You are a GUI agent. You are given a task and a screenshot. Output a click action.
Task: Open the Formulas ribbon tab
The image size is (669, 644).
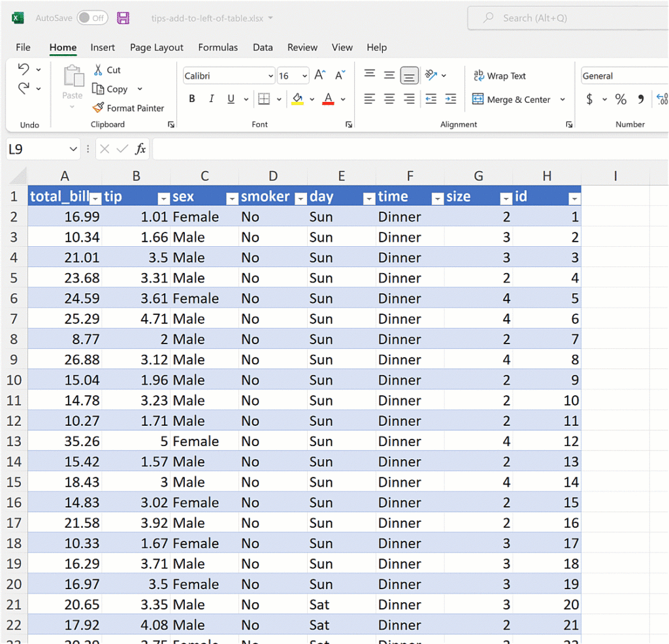point(218,48)
